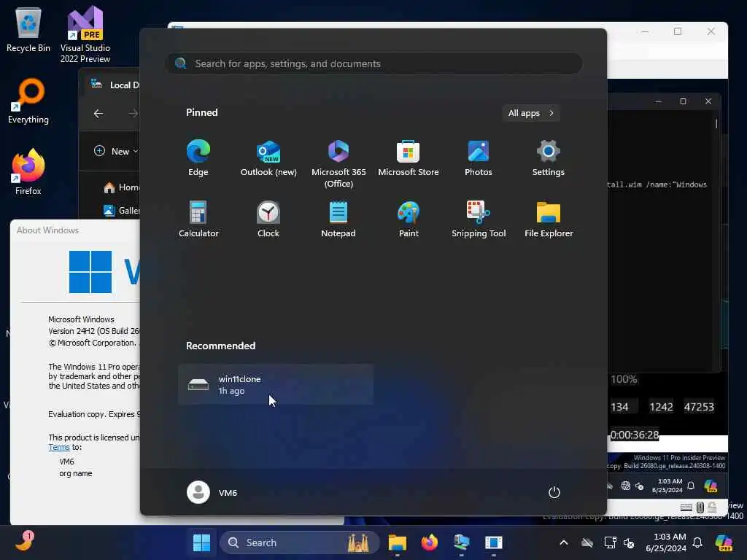Open File Explorer pinned app

(x=549, y=219)
